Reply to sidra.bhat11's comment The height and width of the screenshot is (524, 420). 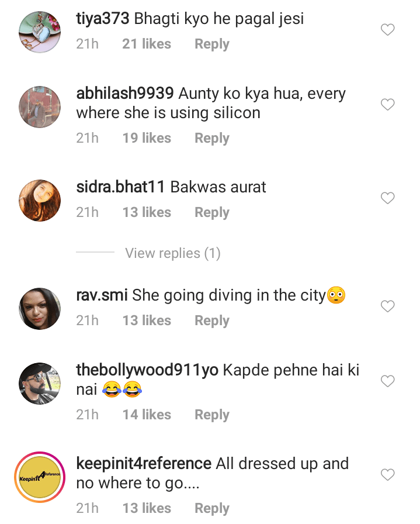[x=212, y=212]
